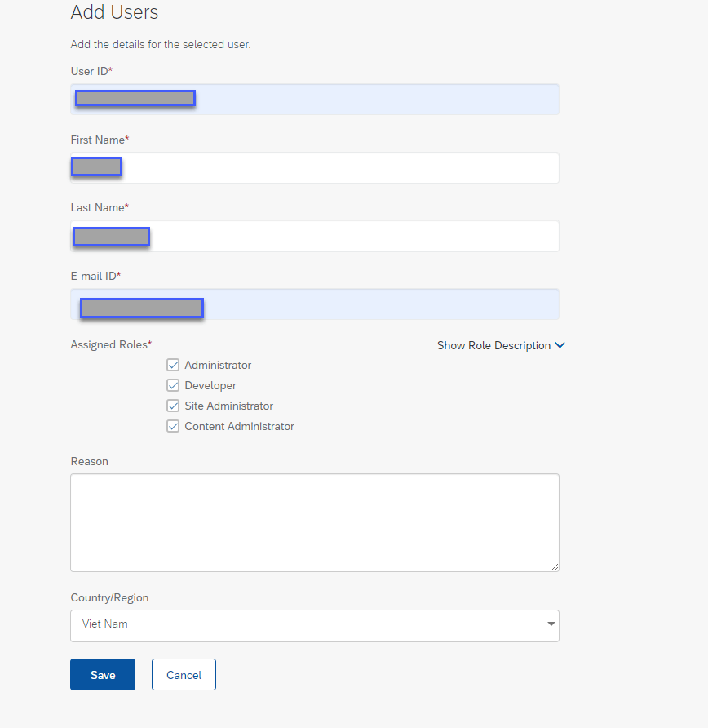Click the Developer role label text
Viewport: 708px width, 728px height.
tap(210, 385)
